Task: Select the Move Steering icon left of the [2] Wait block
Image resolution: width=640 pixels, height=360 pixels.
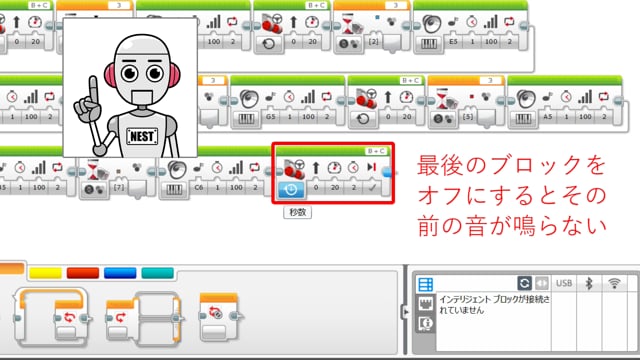Action: (272, 24)
